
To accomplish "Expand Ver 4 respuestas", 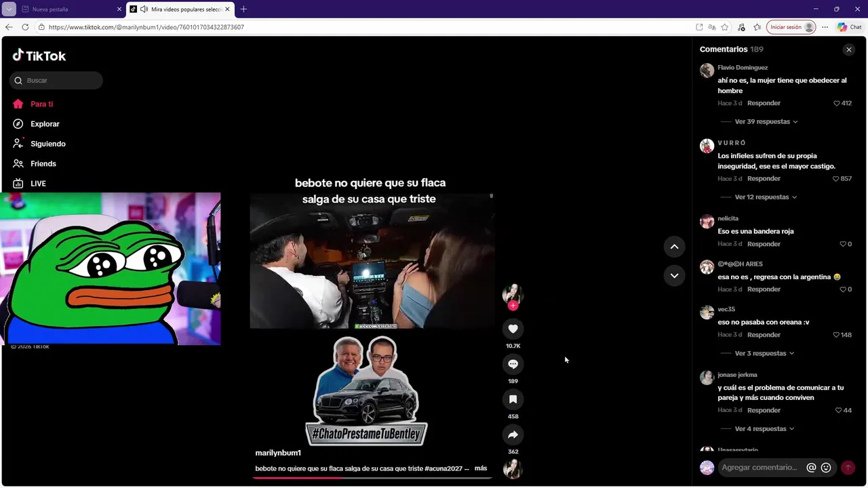I will pyautogui.click(x=764, y=429).
